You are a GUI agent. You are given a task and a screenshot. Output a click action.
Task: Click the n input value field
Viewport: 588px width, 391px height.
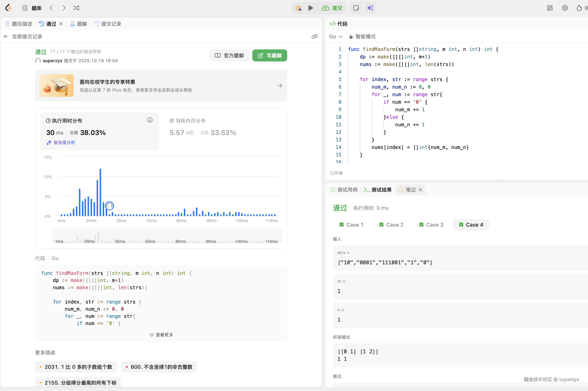[x=460, y=315]
